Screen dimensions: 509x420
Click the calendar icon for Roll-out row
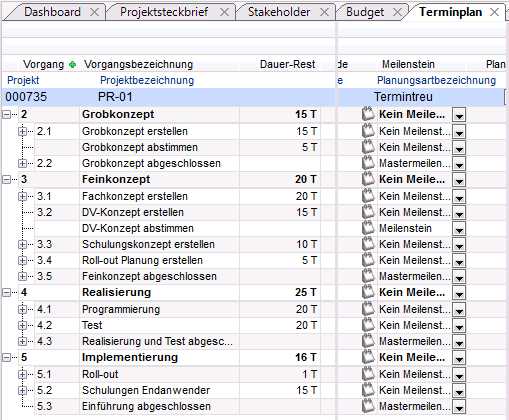[x=368, y=374]
